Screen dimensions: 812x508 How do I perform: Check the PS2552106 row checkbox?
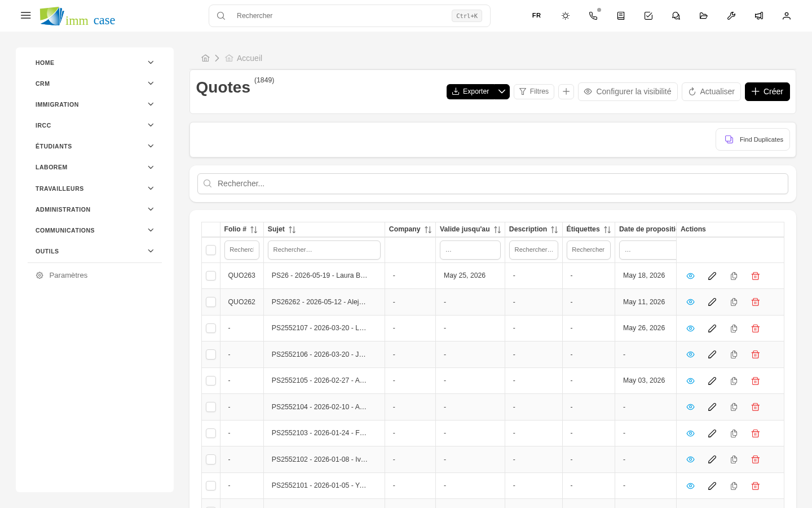[x=211, y=354]
